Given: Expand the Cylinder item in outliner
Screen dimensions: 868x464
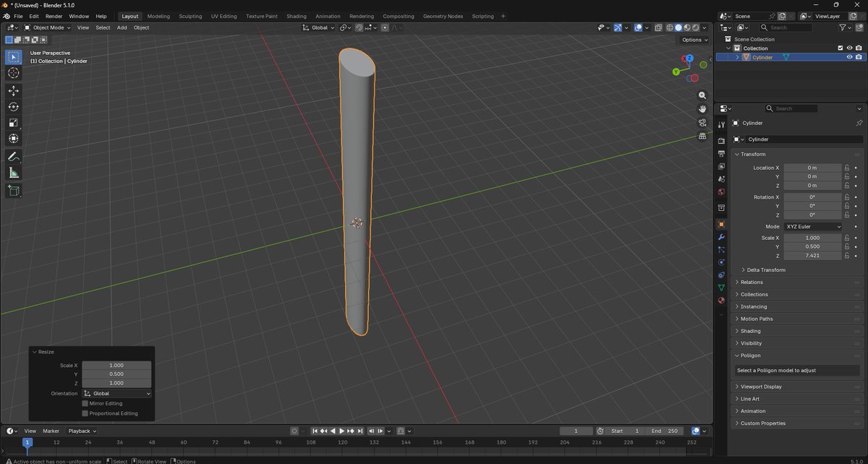Looking at the screenshot, I should (x=738, y=57).
